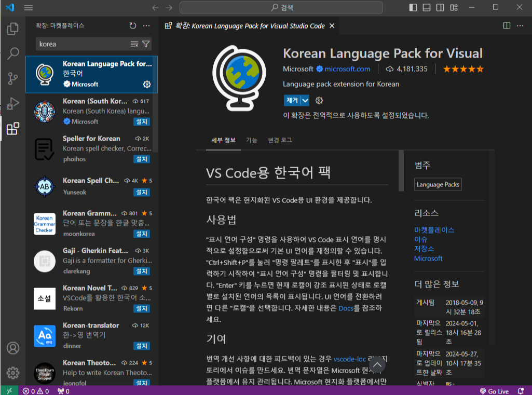Open the Search view in activity bar
This screenshot has width=532, height=395.
[x=12, y=53]
